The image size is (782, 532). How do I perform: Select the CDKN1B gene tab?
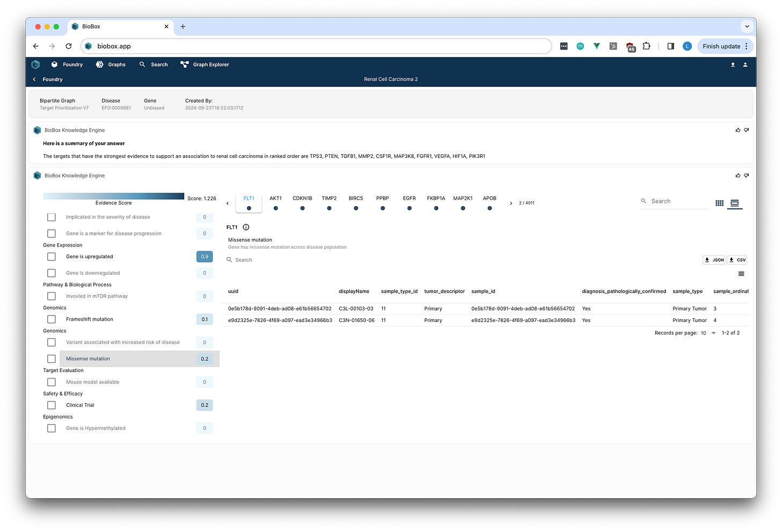pos(302,202)
